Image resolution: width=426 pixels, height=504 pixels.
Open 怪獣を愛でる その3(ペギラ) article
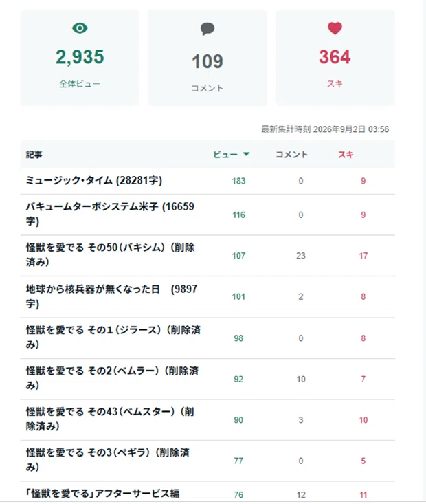[108, 459]
